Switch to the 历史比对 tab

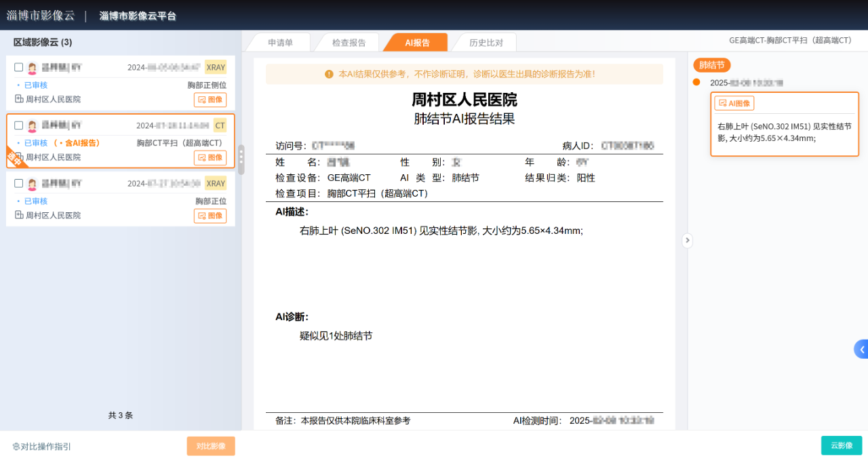pyautogui.click(x=484, y=41)
